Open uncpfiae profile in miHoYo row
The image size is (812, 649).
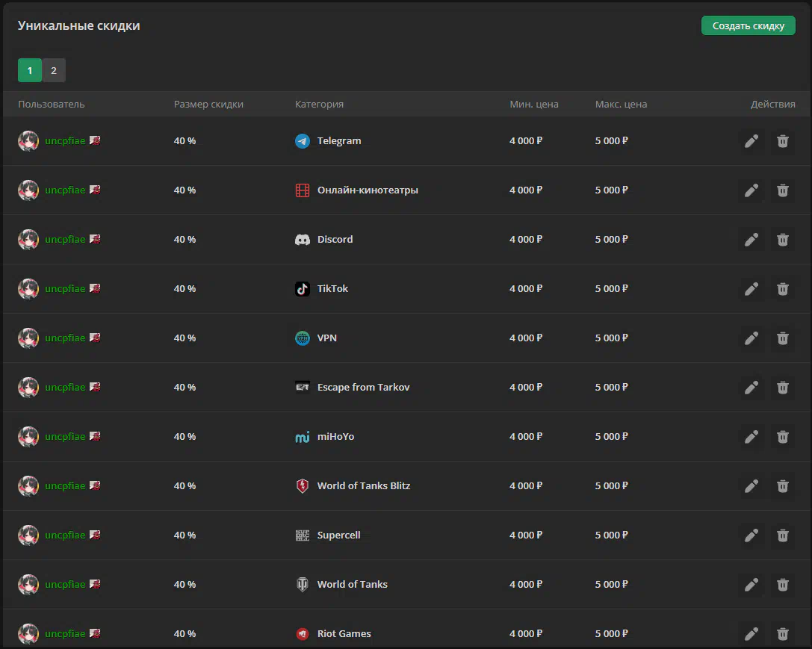click(65, 436)
